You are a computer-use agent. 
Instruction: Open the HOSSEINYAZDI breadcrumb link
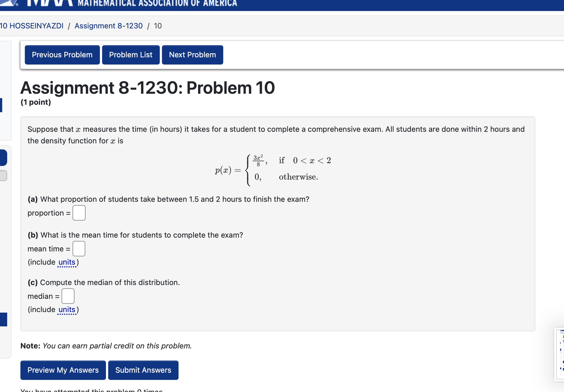[32, 26]
